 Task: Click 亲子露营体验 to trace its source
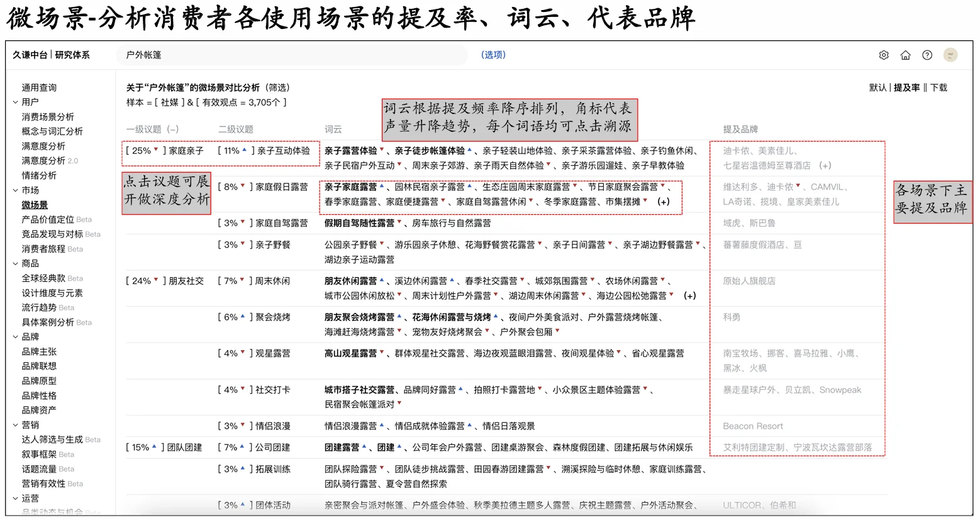350,150
